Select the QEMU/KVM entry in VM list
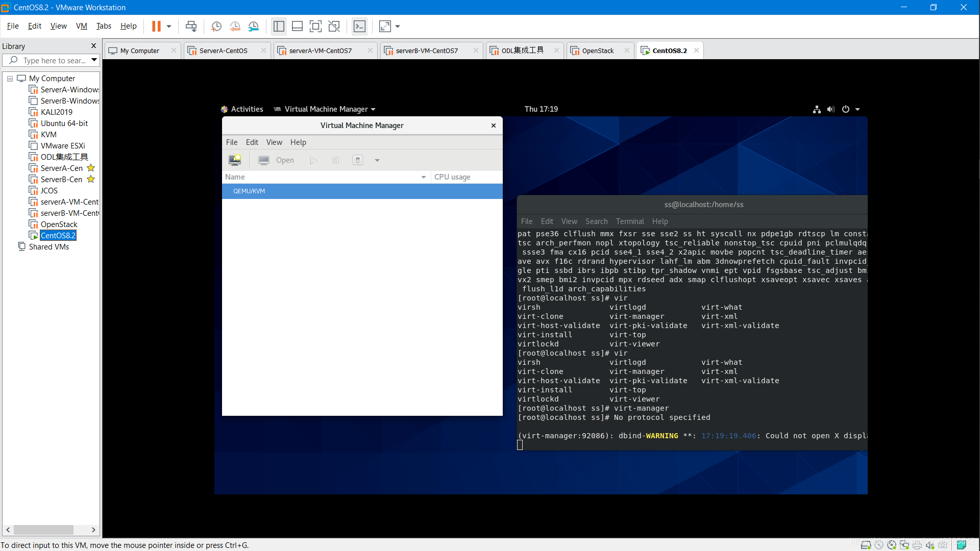The image size is (980, 551). tap(249, 191)
